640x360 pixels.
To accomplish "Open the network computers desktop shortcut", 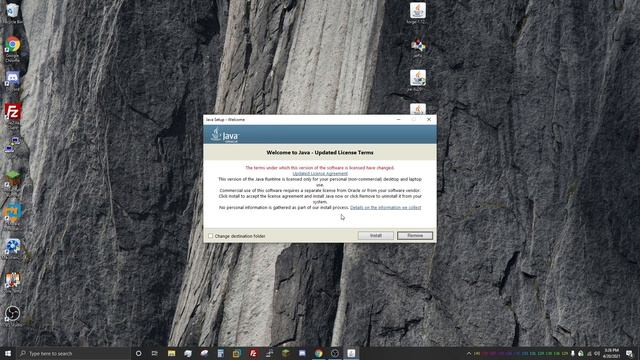I will 12,144.
